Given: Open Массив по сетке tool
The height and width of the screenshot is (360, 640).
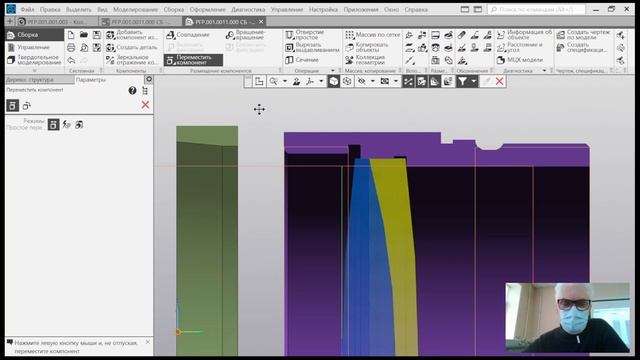Looking at the screenshot, I should pyautogui.click(x=372, y=35).
